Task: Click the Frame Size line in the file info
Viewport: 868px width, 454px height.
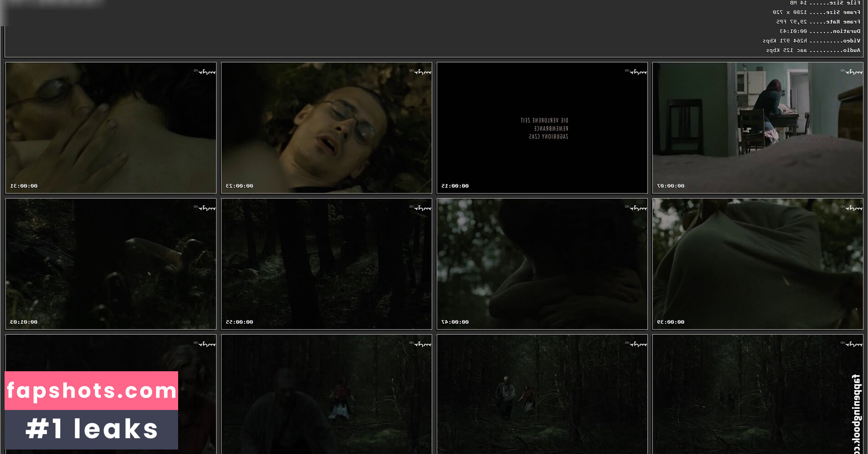Action: (816, 12)
